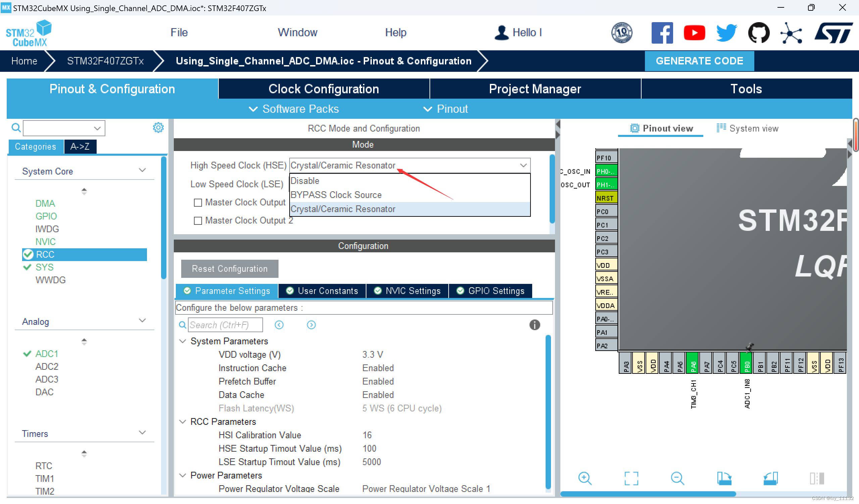Viewport: 859px width, 504px height.
Task: Open the YouTube icon link
Action: (x=694, y=33)
